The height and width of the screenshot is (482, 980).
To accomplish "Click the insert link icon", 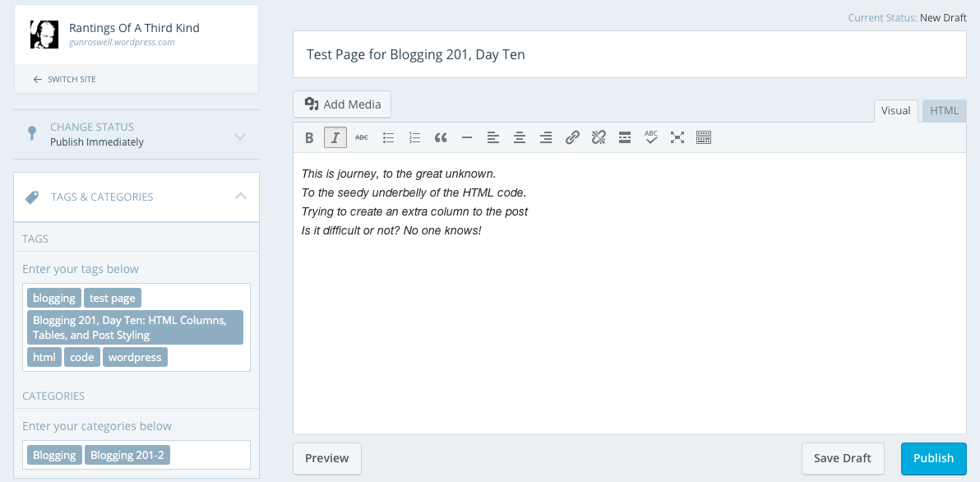I will [572, 138].
